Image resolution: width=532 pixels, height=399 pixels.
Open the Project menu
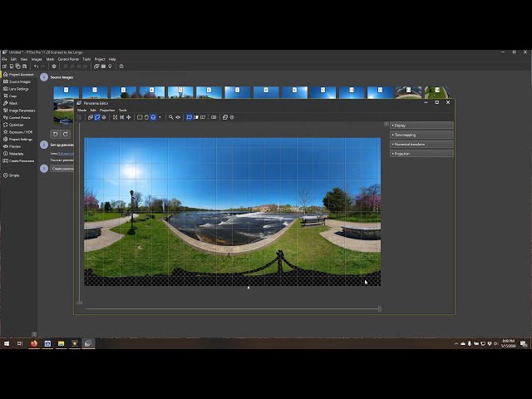[100, 59]
